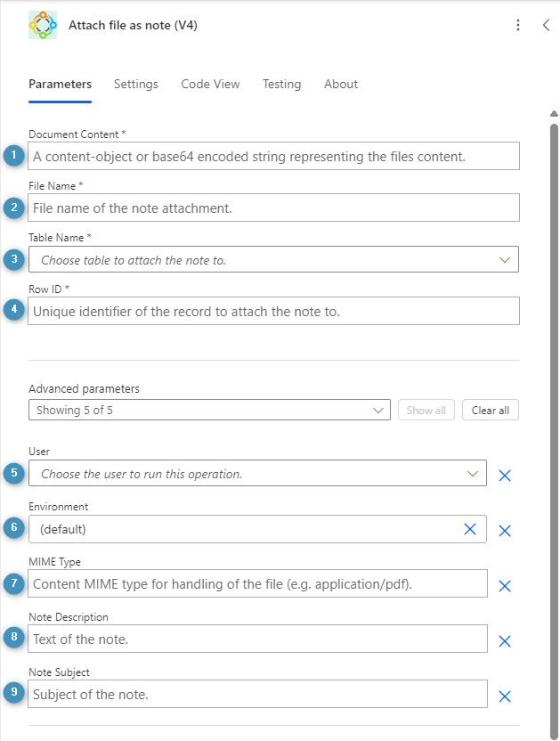Open the three-dot more options menu
The height and width of the screenshot is (741, 560).
[x=518, y=25]
